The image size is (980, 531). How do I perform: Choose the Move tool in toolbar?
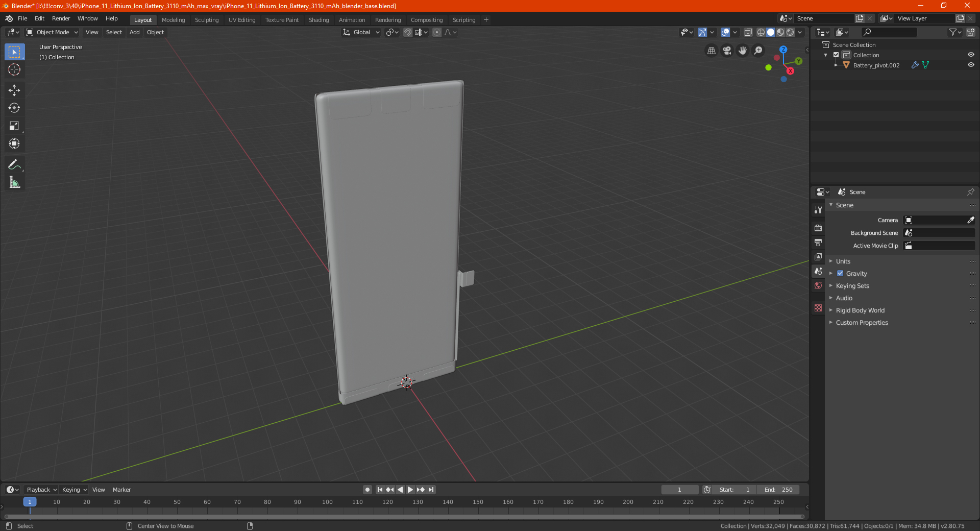point(14,90)
